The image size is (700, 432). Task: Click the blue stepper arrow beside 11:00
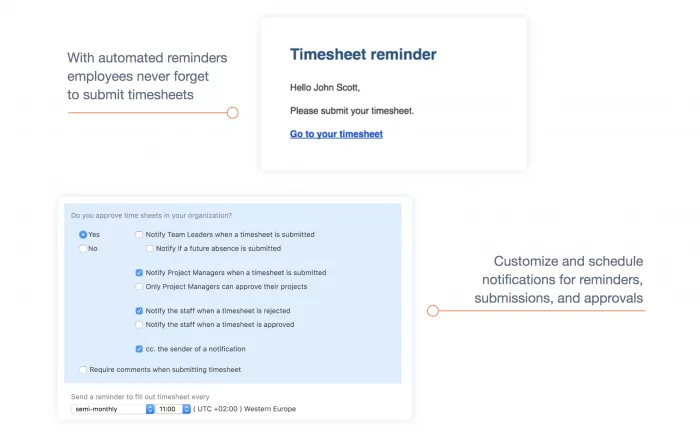coord(187,409)
